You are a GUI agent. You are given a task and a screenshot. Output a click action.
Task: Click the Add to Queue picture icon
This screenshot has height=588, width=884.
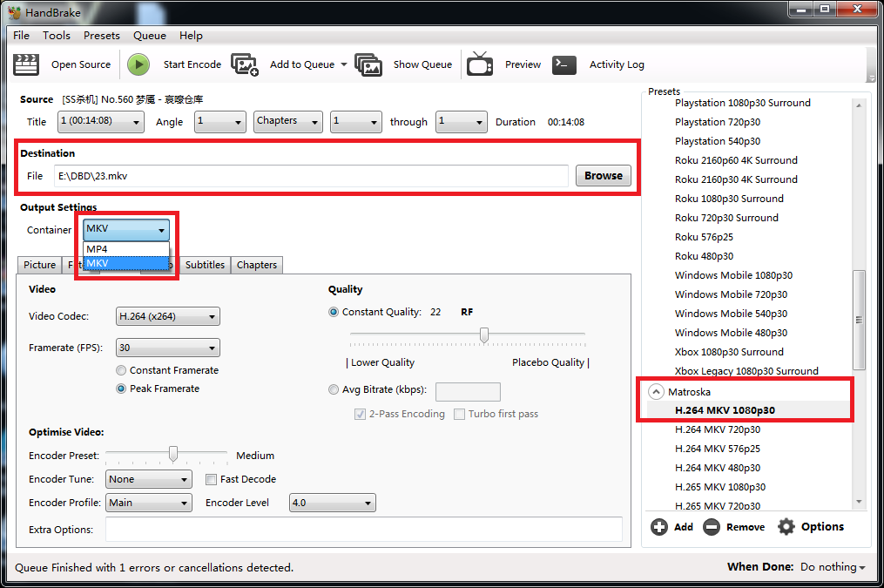245,64
